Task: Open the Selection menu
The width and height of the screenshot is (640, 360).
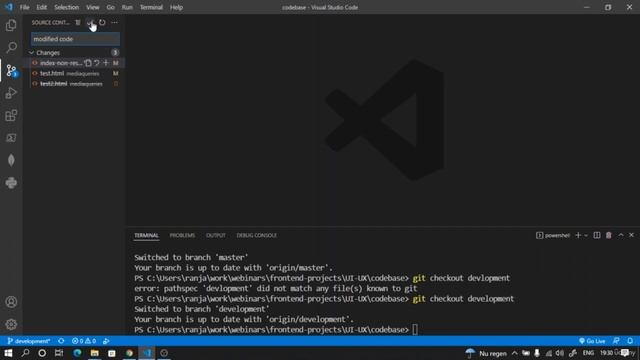Action: click(67, 7)
